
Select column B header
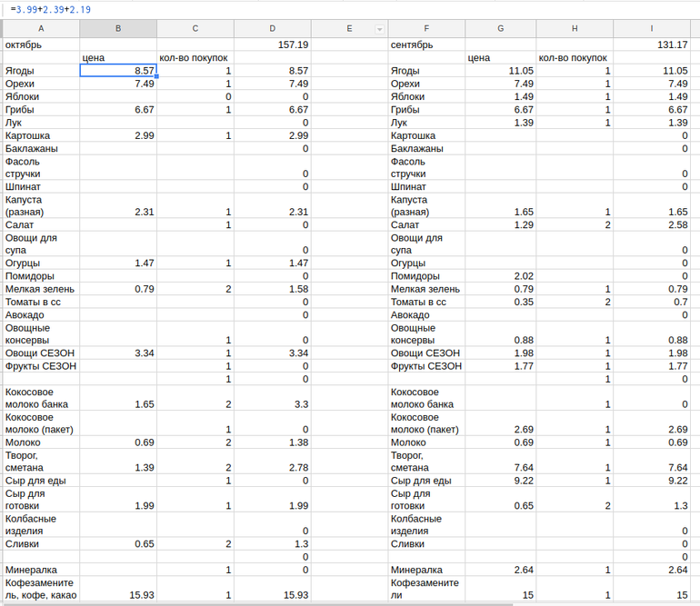tap(118, 30)
